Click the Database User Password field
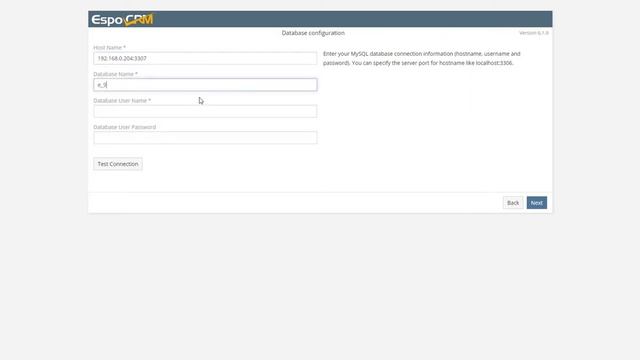This screenshot has width=640, height=360. point(205,138)
